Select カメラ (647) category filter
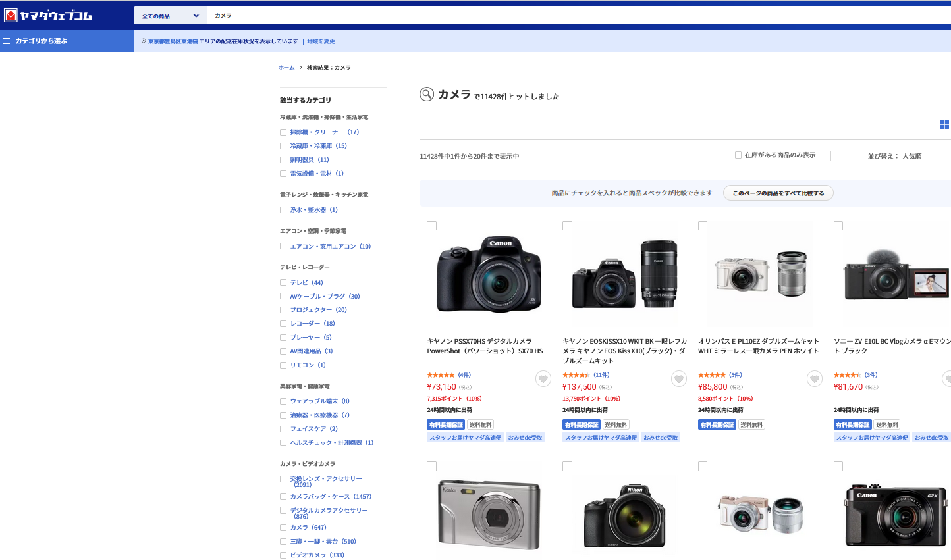Screen dimensions: 951x560 click(x=283, y=528)
